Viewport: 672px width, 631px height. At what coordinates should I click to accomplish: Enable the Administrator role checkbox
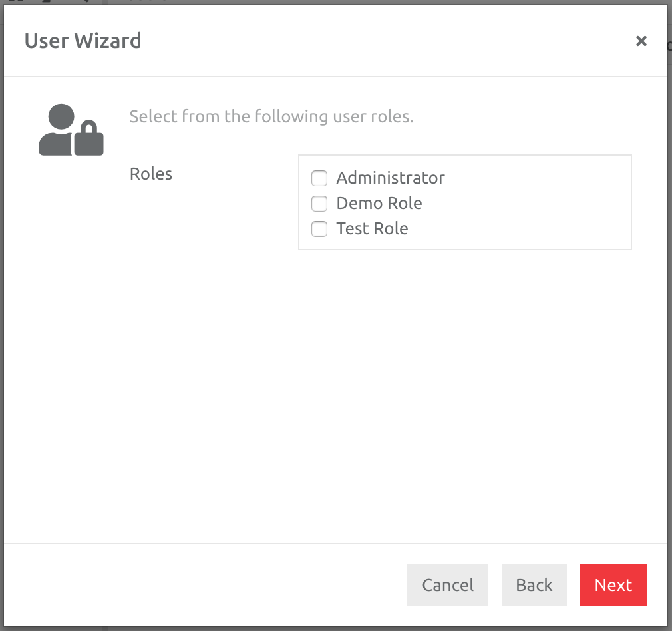[319, 178]
